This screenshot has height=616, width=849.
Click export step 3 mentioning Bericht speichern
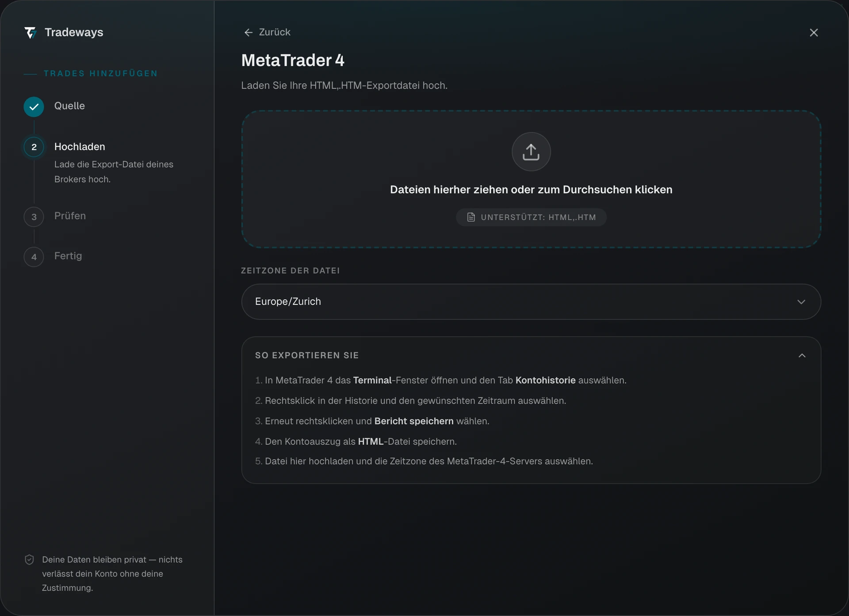372,421
